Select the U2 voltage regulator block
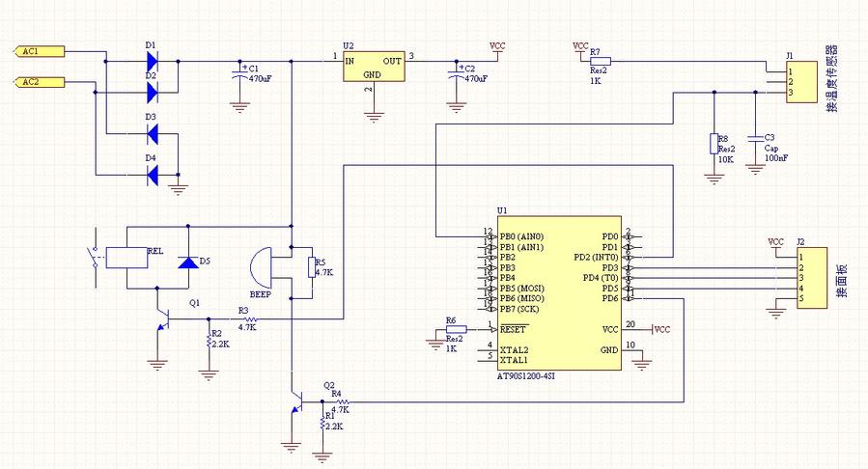 tap(372, 68)
